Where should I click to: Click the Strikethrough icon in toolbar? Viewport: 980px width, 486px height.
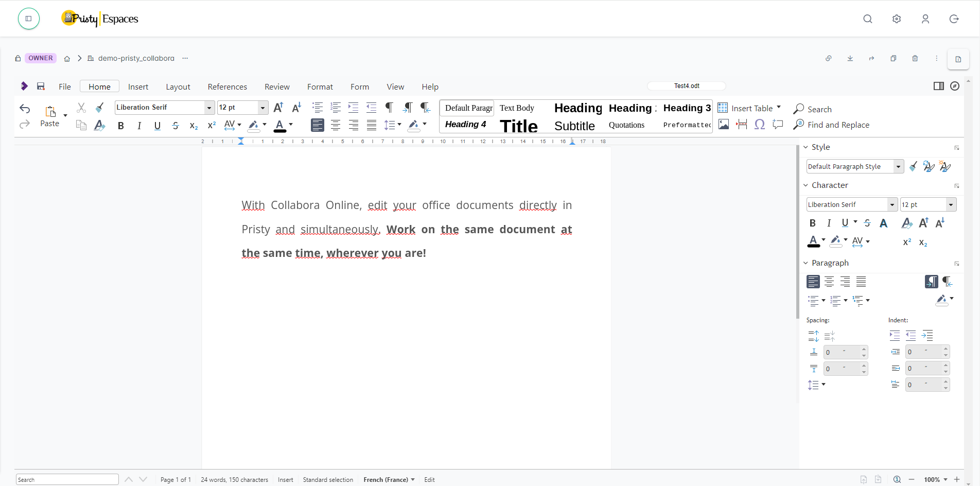point(176,126)
